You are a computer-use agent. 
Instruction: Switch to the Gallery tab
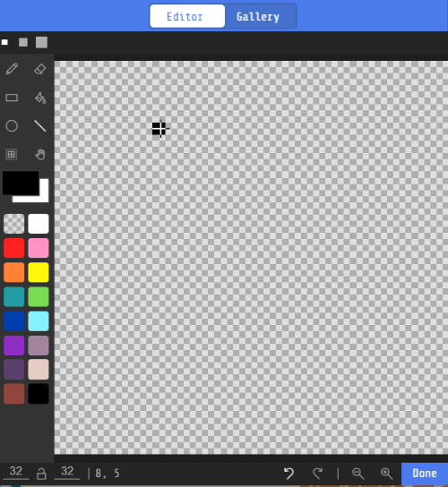click(x=258, y=16)
